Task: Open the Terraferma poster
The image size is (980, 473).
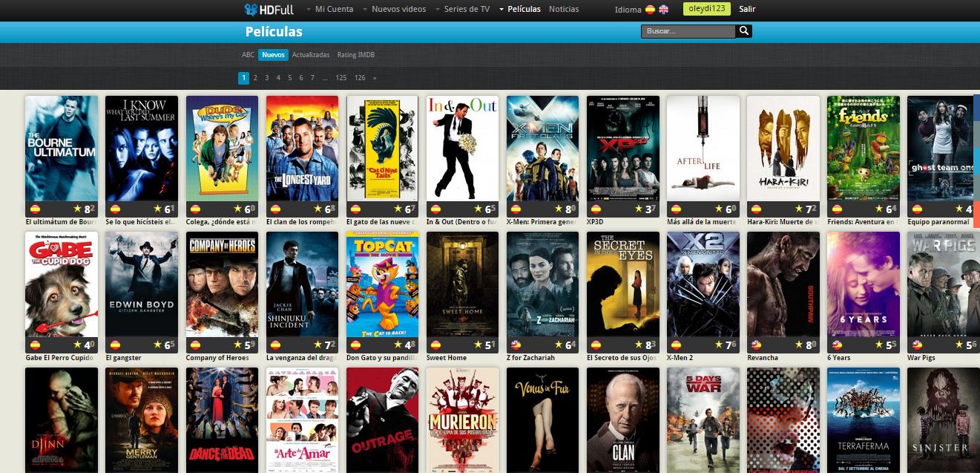Action: [863, 420]
